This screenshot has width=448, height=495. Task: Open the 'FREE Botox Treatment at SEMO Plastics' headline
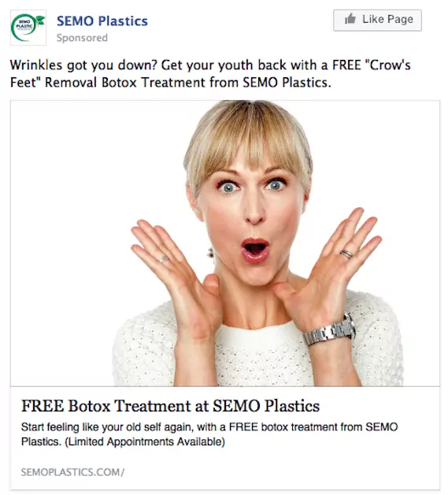click(170, 406)
